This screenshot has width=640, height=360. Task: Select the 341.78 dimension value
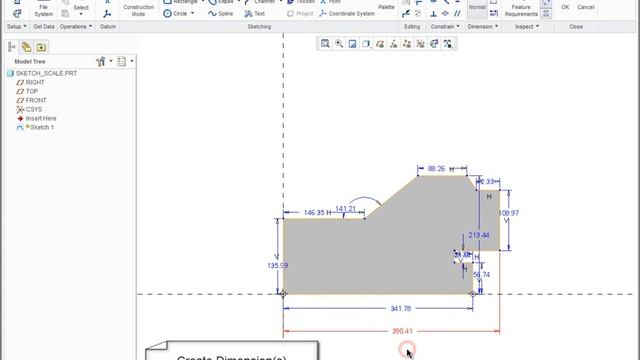[x=400, y=309]
